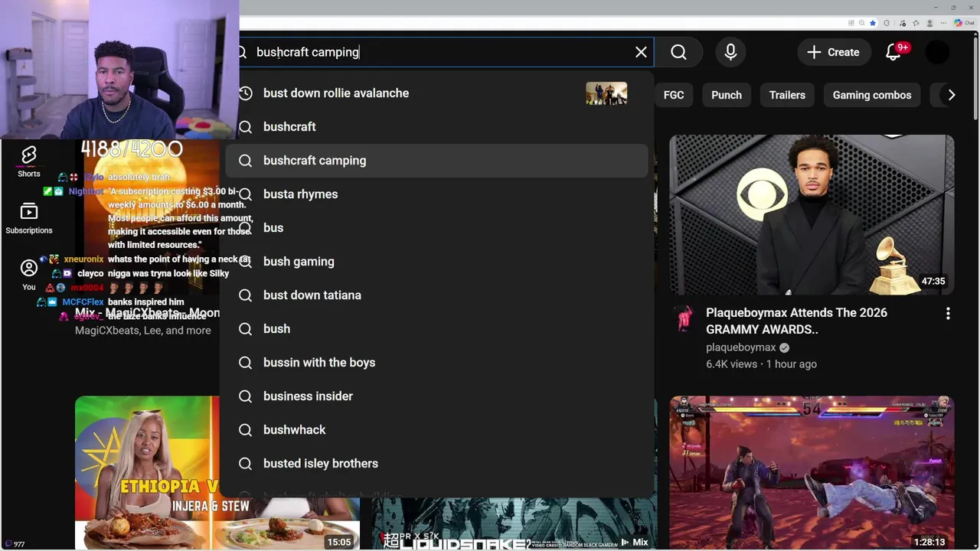The image size is (980, 551).
Task: Click 'MagiCXbeats, Lee, and more' text
Action: tap(143, 331)
